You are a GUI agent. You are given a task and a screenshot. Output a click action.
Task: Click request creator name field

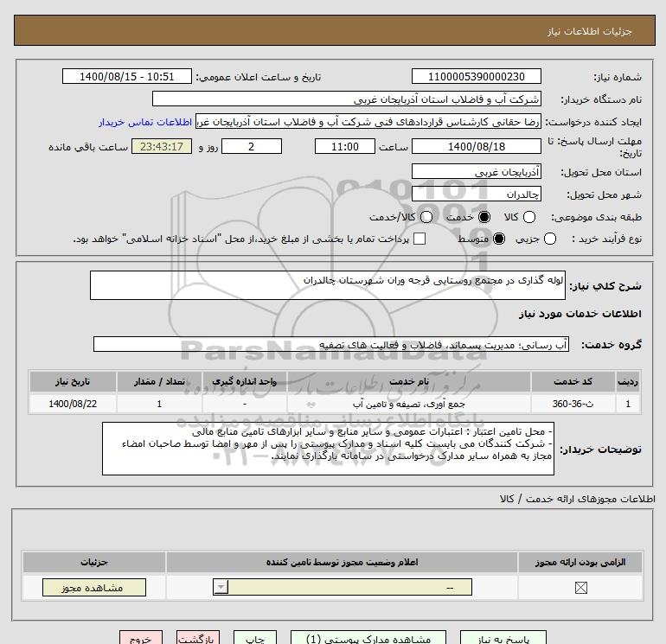pos(368,121)
